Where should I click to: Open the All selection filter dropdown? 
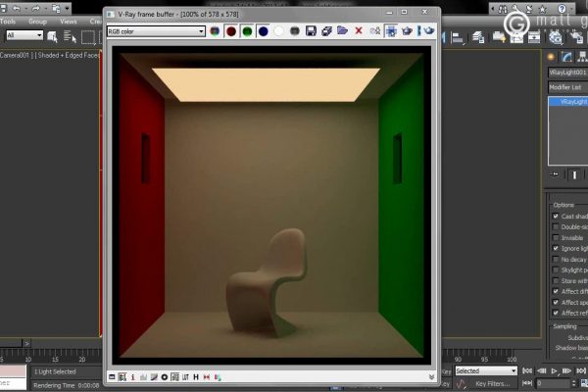24,35
